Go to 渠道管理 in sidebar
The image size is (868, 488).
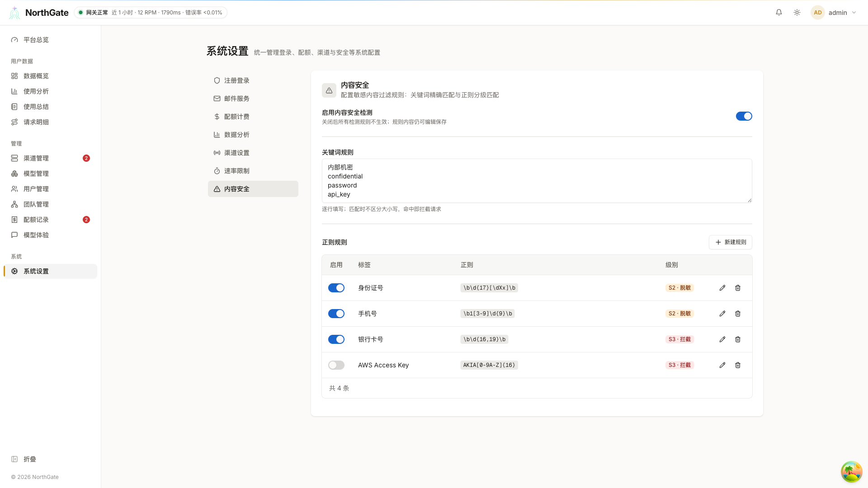click(x=50, y=158)
